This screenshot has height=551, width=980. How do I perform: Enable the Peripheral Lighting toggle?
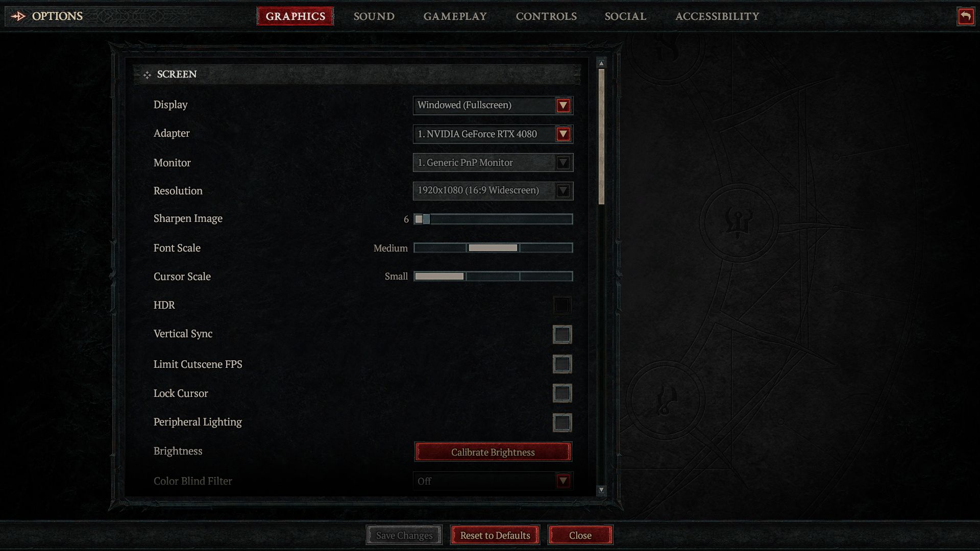561,422
